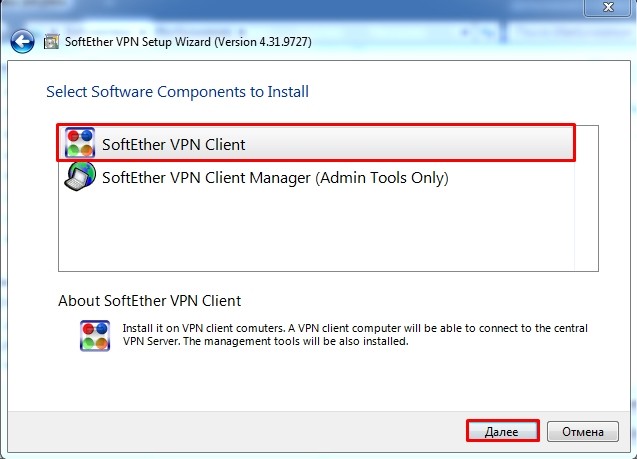The height and width of the screenshot is (459, 637).
Task: Click the description text about VPN client computers
Action: coord(355,335)
